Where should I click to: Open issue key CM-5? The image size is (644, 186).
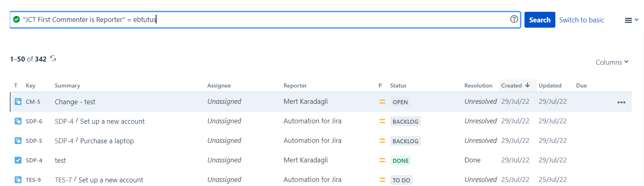click(x=33, y=102)
